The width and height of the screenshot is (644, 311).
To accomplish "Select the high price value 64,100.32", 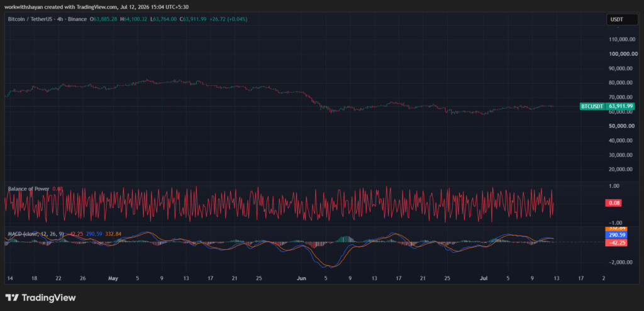I will (x=135, y=19).
